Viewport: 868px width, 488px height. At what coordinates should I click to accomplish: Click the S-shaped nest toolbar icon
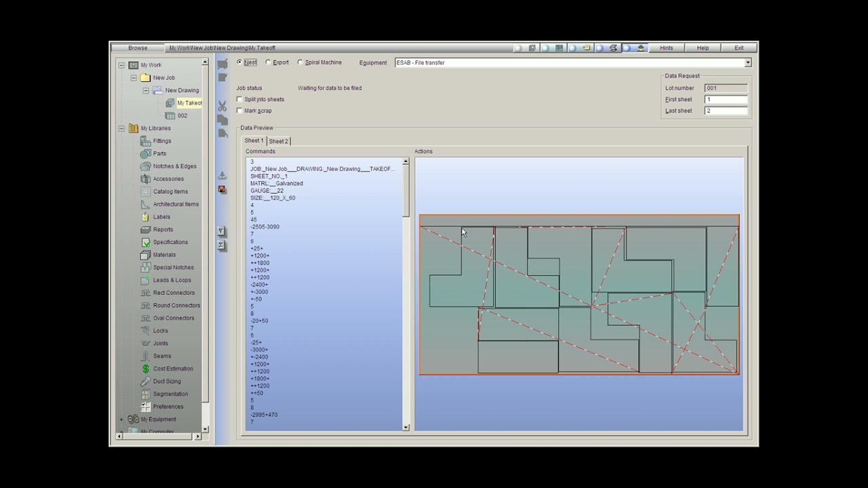(614, 48)
